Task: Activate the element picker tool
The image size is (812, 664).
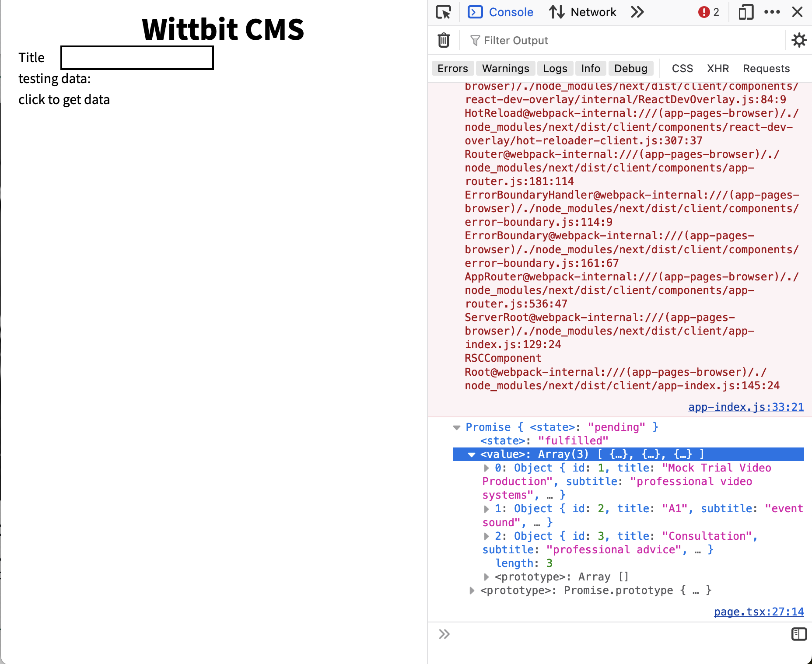Action: (443, 12)
